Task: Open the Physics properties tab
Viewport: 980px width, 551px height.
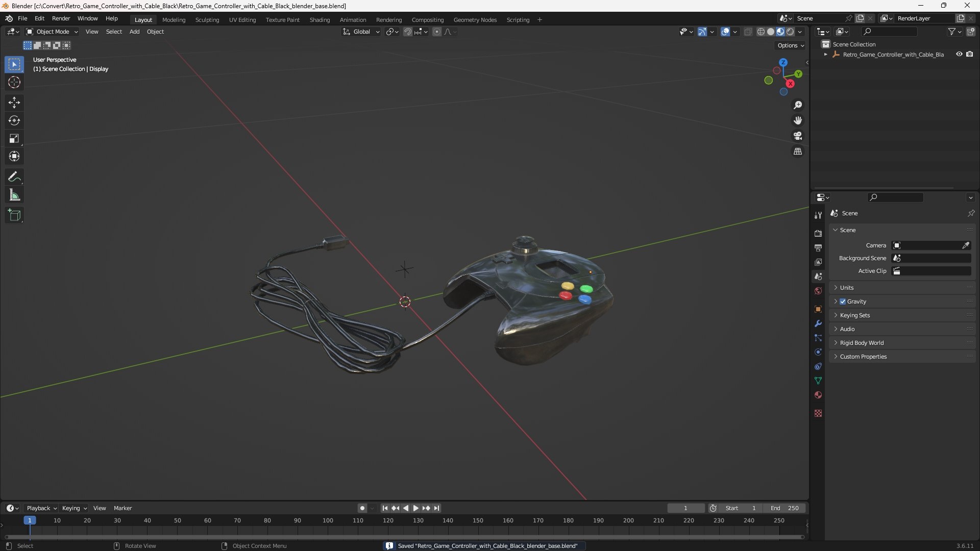Action: point(818,352)
